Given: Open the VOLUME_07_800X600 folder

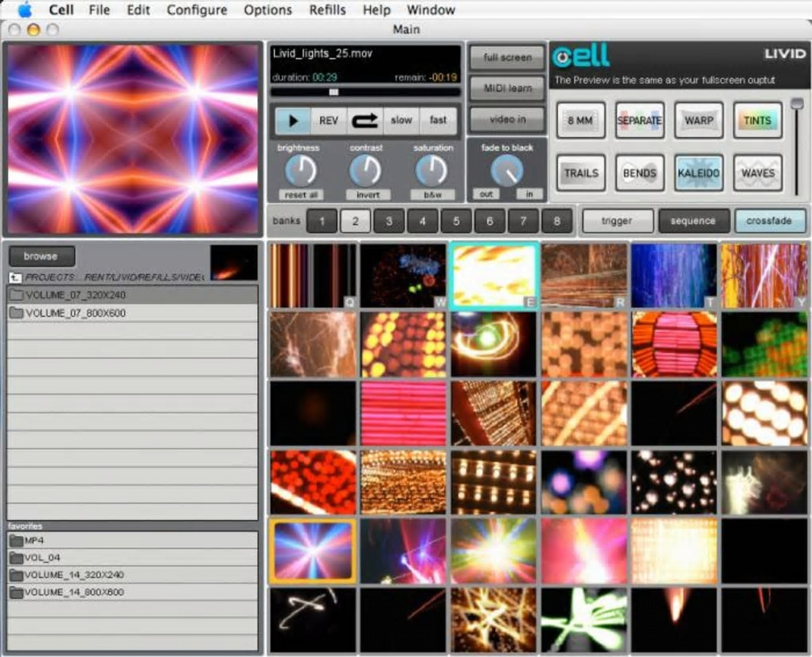Looking at the screenshot, I should click(76, 313).
